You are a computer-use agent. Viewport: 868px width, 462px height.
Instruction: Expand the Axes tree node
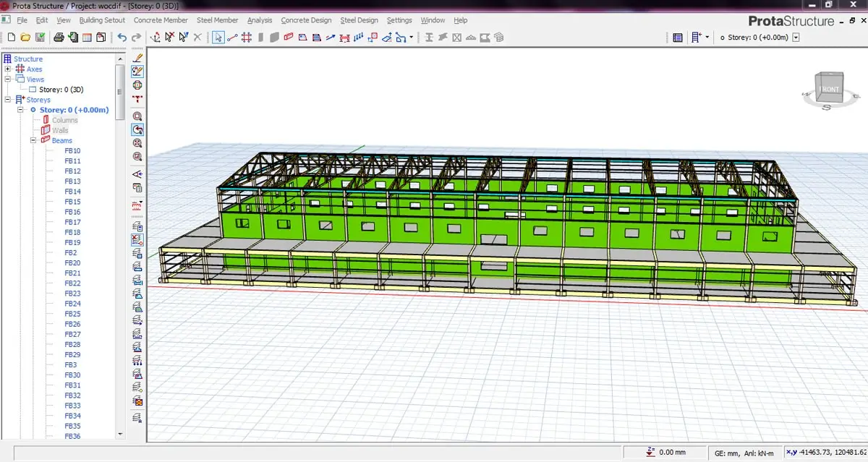tap(8, 69)
